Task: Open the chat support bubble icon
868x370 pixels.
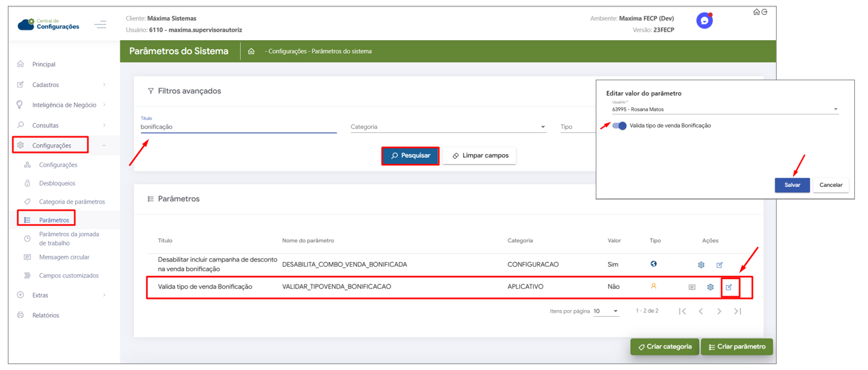Action: (x=704, y=21)
